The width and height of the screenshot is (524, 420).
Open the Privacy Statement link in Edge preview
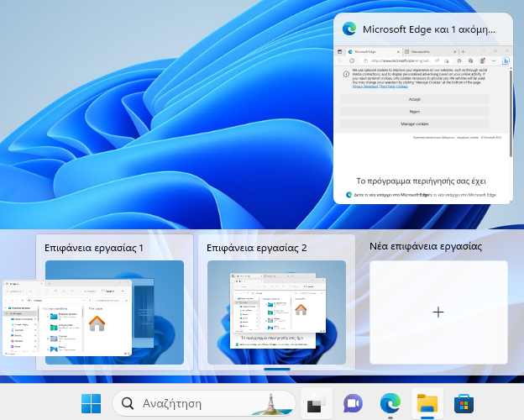[x=365, y=87]
